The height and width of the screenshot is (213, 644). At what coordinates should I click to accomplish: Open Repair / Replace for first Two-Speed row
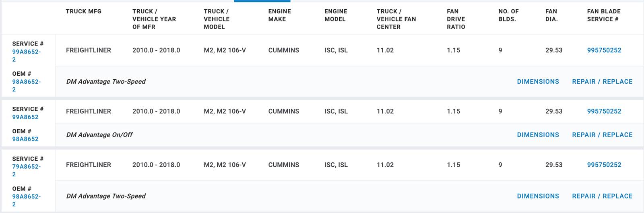tap(602, 81)
